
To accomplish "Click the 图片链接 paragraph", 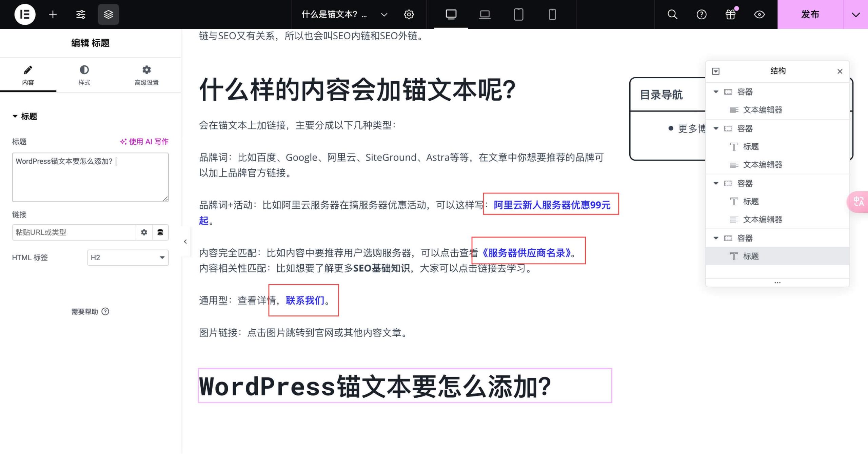I will pos(304,332).
